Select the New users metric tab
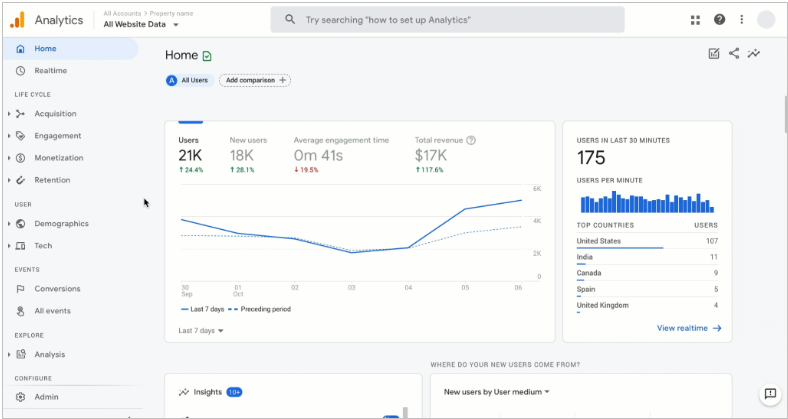This screenshot has height=419, width=788. (248, 155)
